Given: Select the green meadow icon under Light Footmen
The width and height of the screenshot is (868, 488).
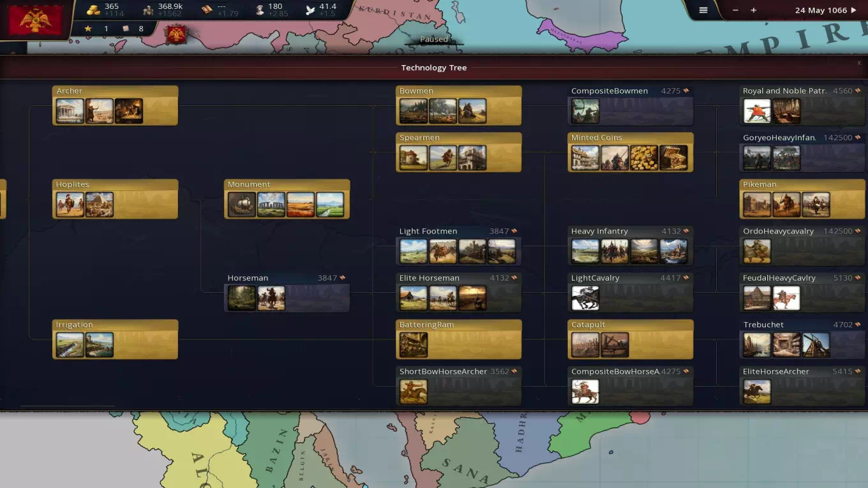Looking at the screenshot, I should click(414, 251).
